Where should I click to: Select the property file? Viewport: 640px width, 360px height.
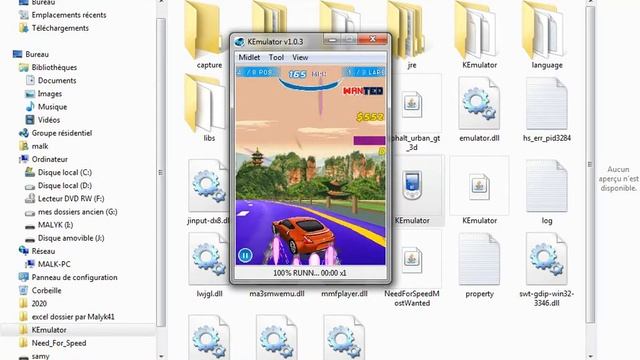tap(479, 265)
